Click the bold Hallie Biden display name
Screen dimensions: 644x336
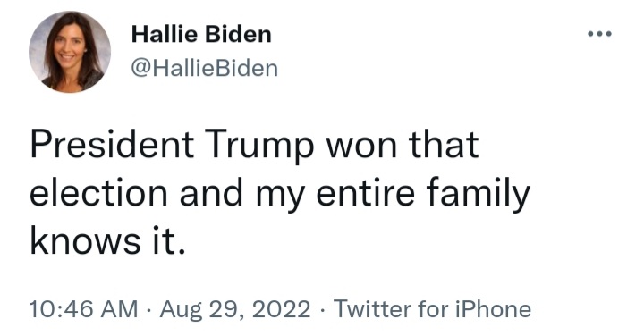point(201,34)
